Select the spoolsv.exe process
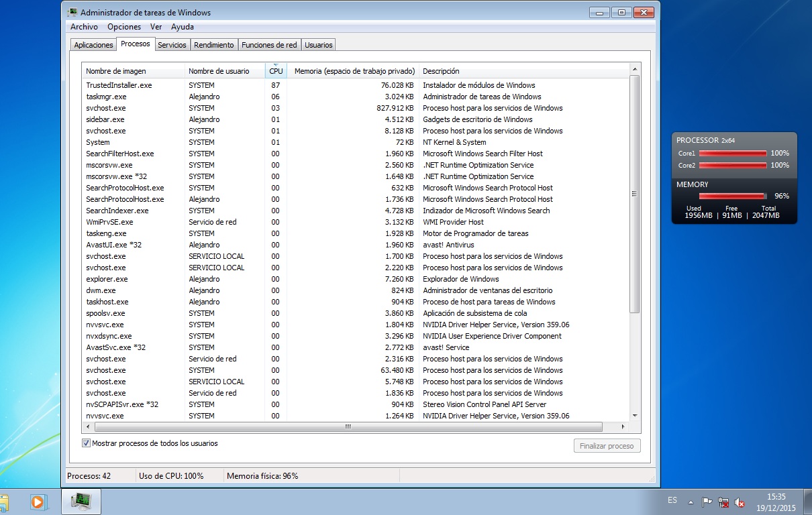Viewport: 812px width, 515px height. coord(356,313)
